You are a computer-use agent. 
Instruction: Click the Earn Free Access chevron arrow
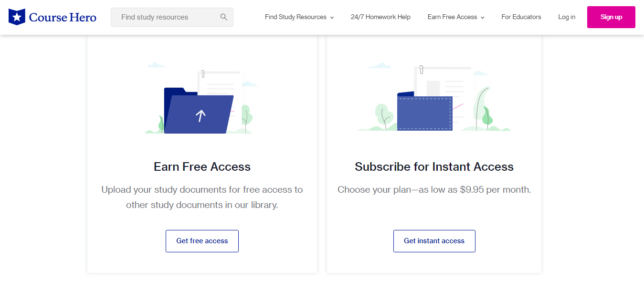click(x=483, y=18)
